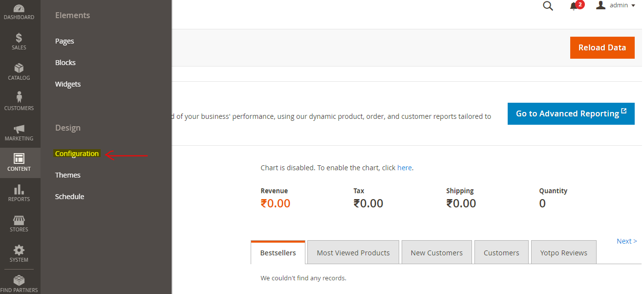Open the Yotpo Reviews tab

pyautogui.click(x=563, y=253)
